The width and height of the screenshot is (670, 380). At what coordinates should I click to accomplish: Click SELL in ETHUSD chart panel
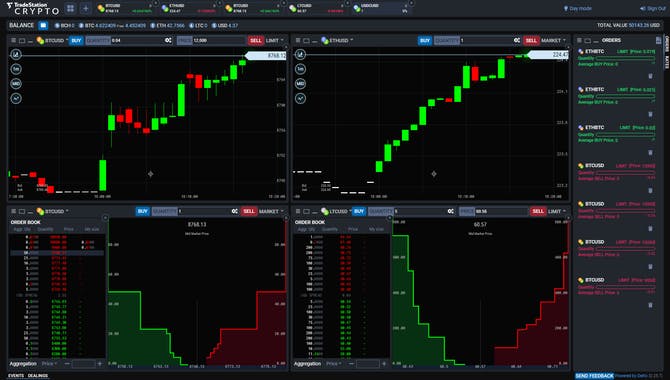tap(531, 41)
